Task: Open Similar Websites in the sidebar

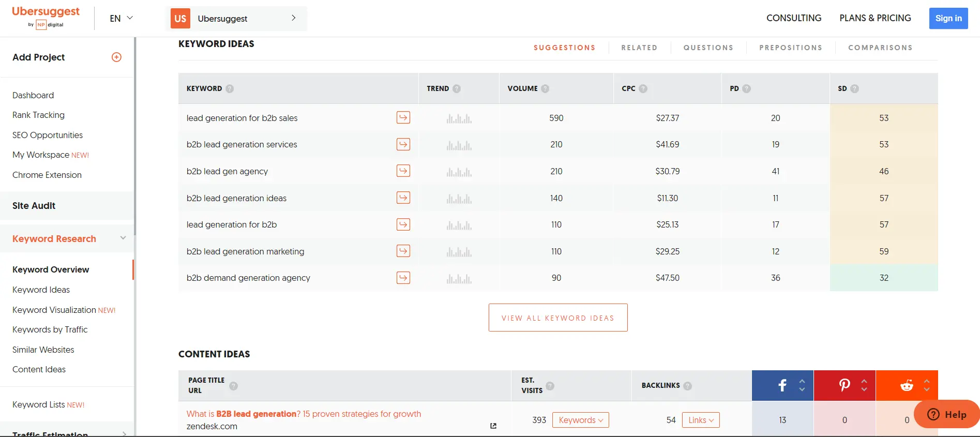Action: (43, 350)
